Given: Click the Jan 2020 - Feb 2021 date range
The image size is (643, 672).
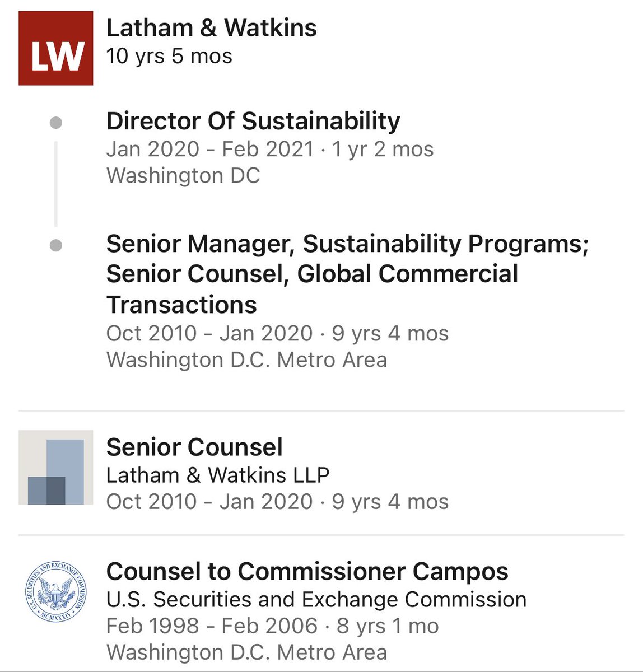Looking at the screenshot, I should pyautogui.click(x=210, y=149).
